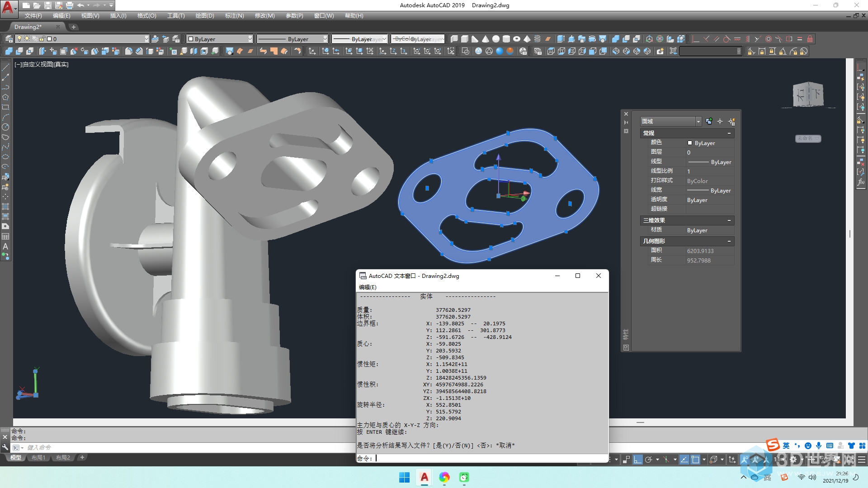Click the viewport label [-][自定义视图][真实]
868x488 pixels.
(x=42, y=64)
